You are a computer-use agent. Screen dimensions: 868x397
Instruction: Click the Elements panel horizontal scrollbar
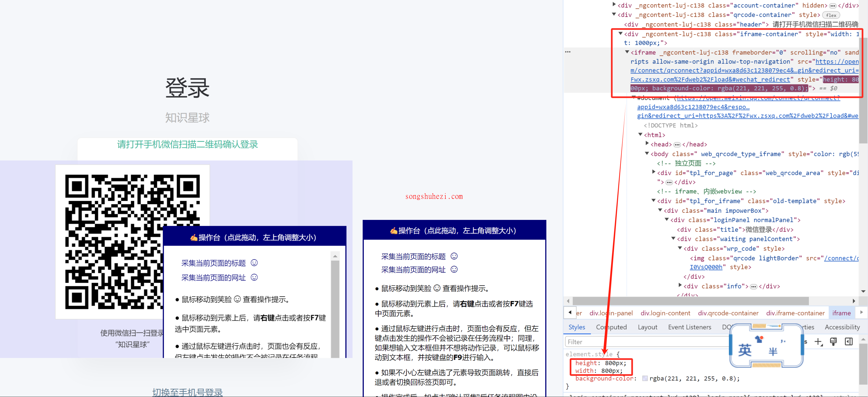point(690,301)
